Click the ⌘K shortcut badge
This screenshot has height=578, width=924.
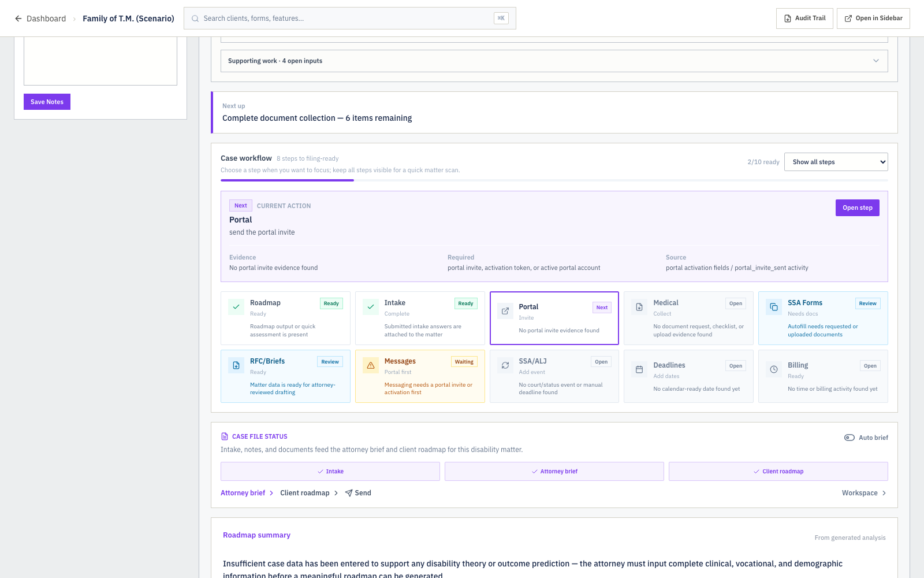(x=501, y=18)
